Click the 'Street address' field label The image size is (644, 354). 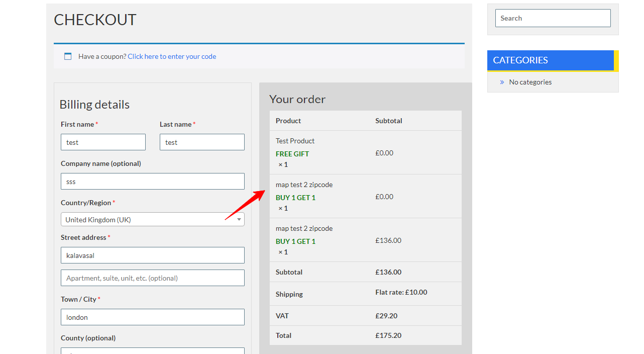click(x=83, y=237)
